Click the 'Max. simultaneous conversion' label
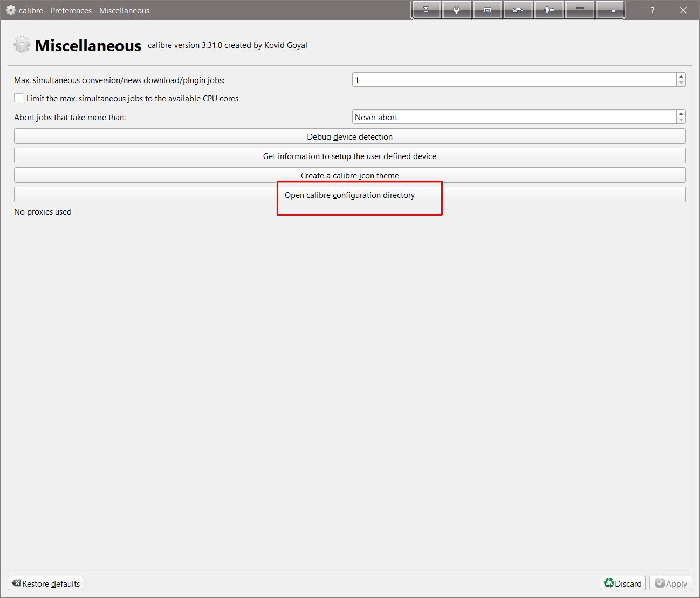 click(x=119, y=80)
